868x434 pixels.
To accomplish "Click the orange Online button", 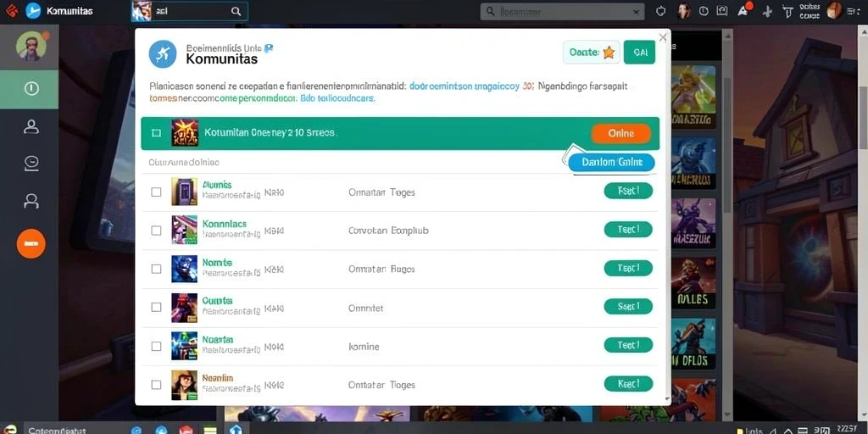I will [621, 133].
